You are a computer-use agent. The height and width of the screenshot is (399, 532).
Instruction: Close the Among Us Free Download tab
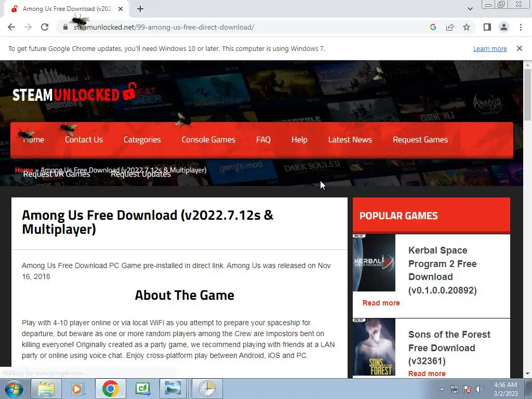(121, 9)
